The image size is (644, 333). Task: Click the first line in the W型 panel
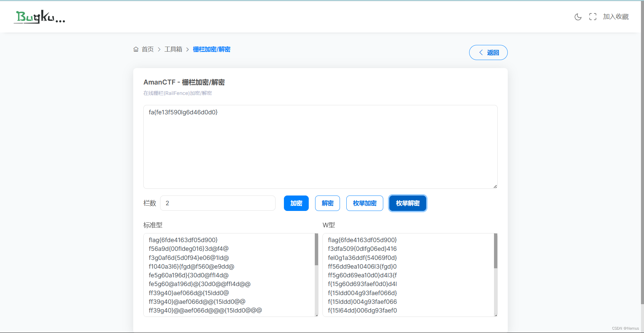pos(362,240)
